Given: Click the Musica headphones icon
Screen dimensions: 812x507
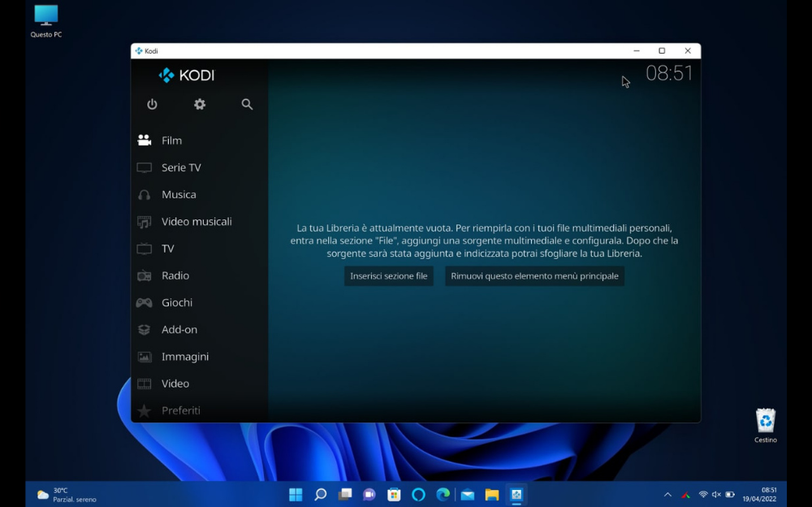Looking at the screenshot, I should pos(144,194).
